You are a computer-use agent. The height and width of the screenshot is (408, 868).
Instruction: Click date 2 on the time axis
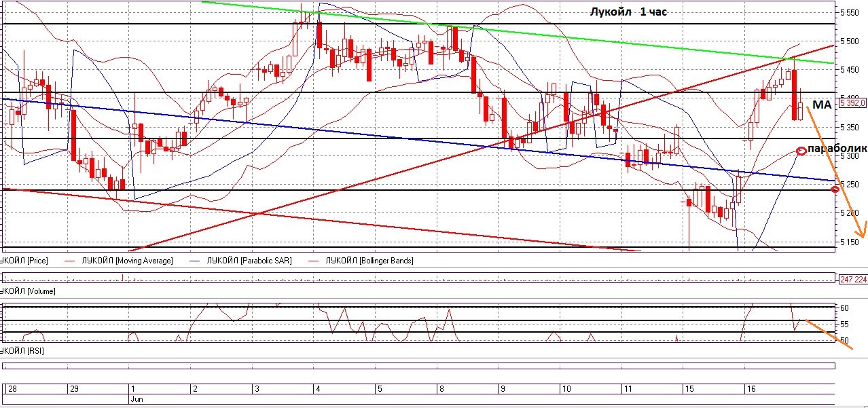coord(195,389)
